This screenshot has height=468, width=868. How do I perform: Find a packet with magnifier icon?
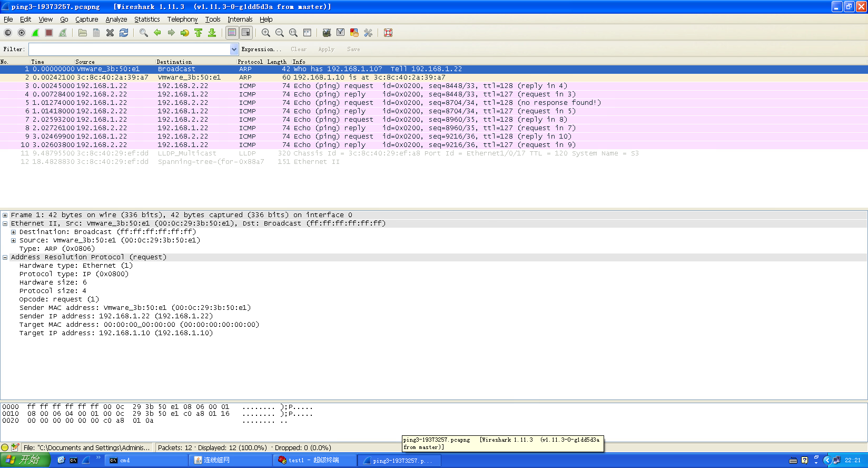[143, 33]
